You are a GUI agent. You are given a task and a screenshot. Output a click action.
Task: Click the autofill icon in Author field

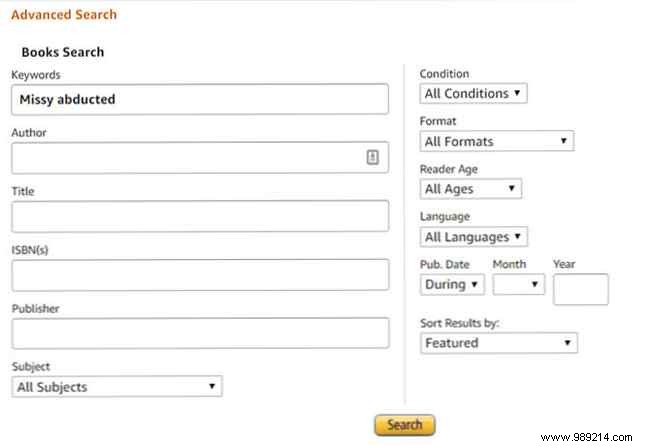(372, 157)
